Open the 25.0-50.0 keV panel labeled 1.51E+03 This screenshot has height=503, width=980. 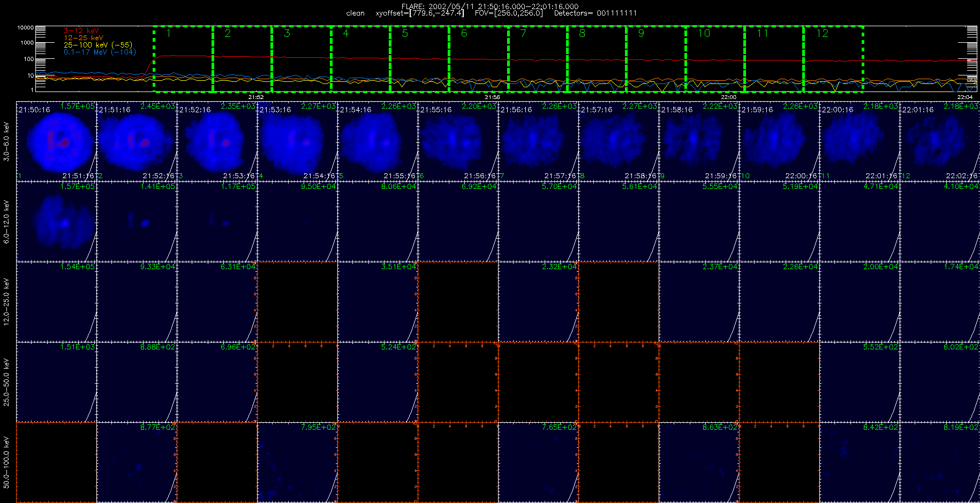pyautogui.click(x=56, y=382)
